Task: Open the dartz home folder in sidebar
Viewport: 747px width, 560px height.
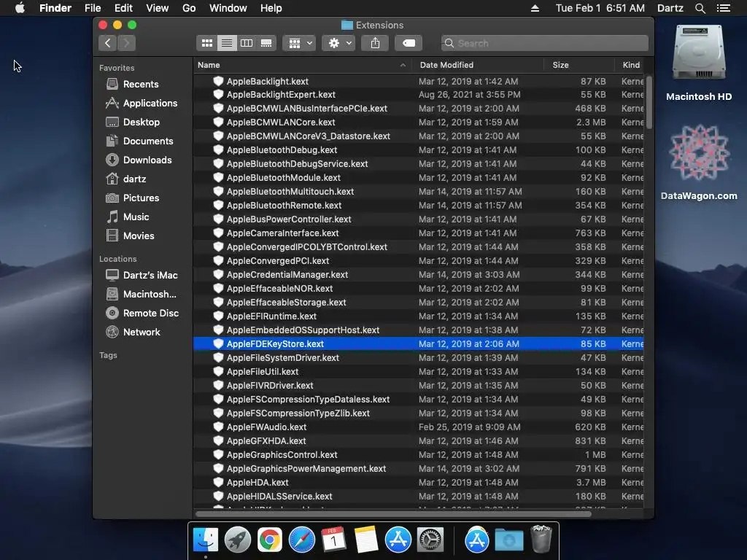Action: (x=134, y=179)
